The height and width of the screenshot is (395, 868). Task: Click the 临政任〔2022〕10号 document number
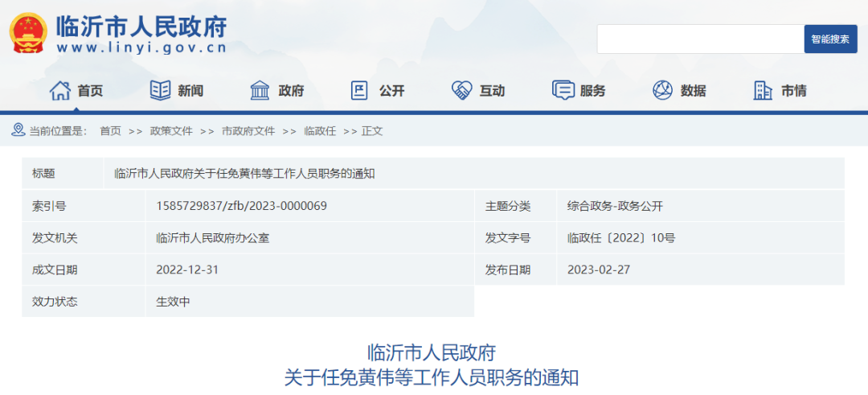coord(621,238)
